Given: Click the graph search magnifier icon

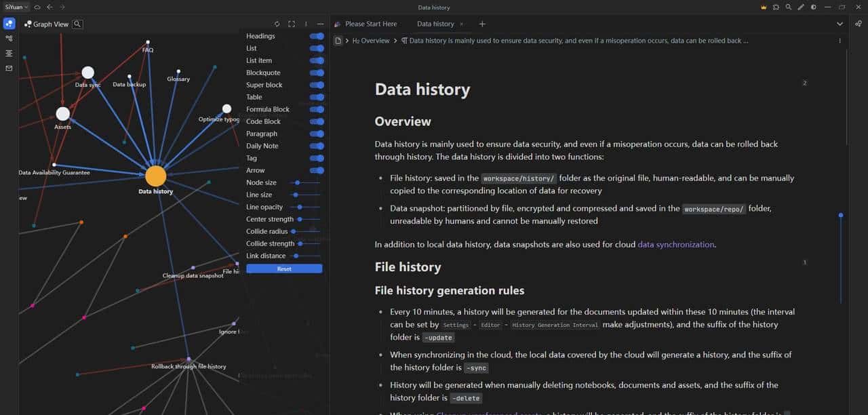Looking at the screenshot, I should [78, 24].
